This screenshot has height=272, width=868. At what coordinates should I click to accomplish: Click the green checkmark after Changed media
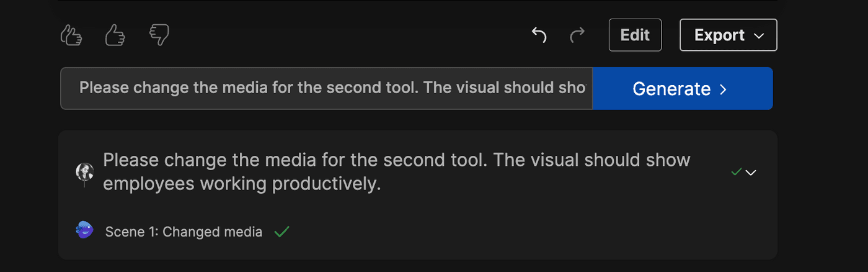(282, 232)
